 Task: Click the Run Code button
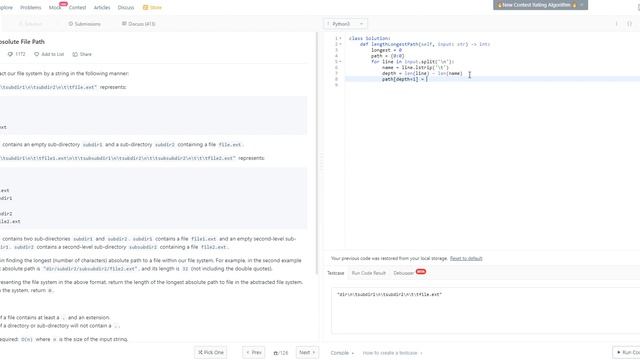pyautogui.click(x=627, y=352)
